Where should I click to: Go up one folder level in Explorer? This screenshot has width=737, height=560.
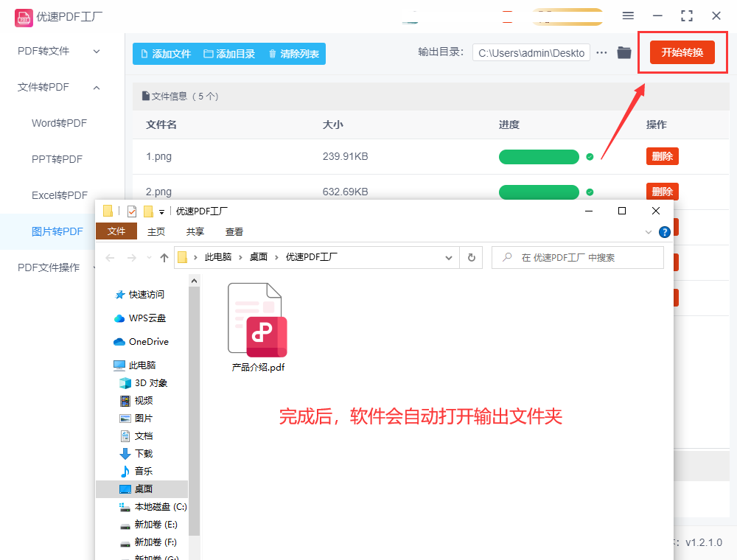pos(164,257)
